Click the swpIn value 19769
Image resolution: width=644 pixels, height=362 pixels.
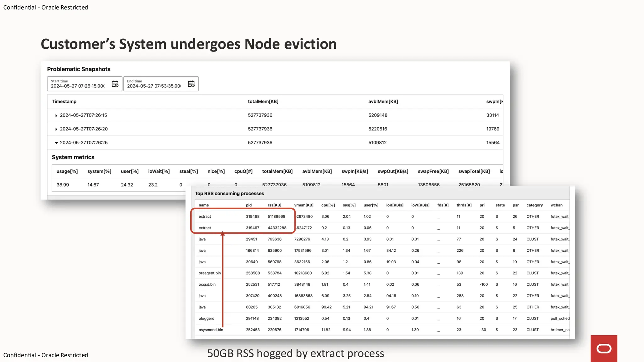[x=493, y=129]
